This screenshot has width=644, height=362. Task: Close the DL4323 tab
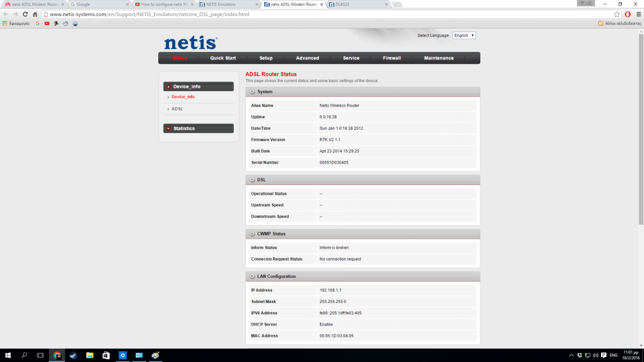click(387, 4)
